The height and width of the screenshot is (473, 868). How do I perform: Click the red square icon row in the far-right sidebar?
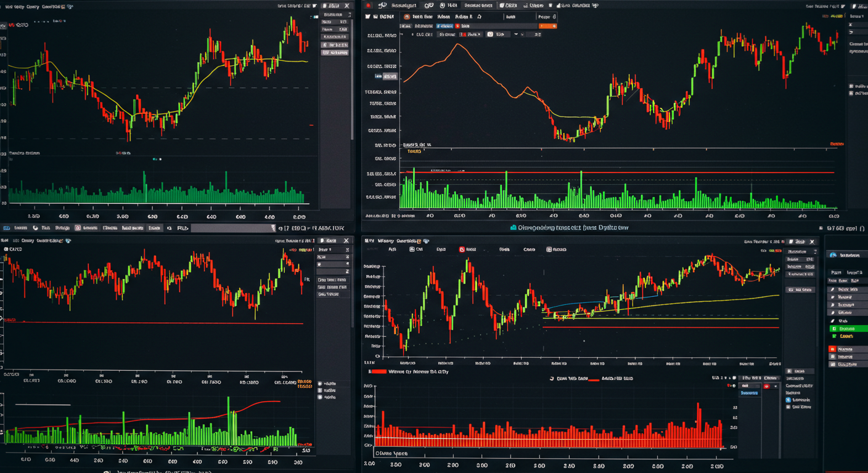tap(848, 349)
